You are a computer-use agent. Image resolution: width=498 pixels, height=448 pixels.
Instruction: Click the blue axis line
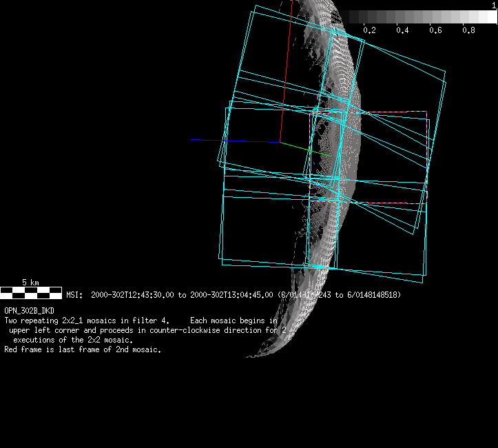[x=235, y=141]
